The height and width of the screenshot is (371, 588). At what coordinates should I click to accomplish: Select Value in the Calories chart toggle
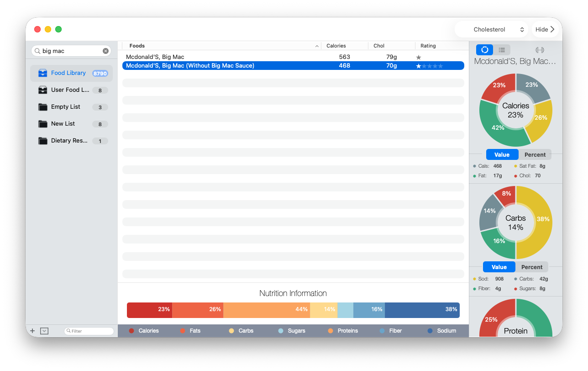(502, 154)
